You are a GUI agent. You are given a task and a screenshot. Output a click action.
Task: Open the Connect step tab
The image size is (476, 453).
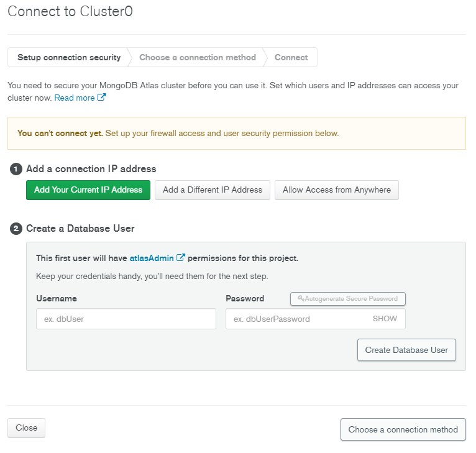(291, 57)
